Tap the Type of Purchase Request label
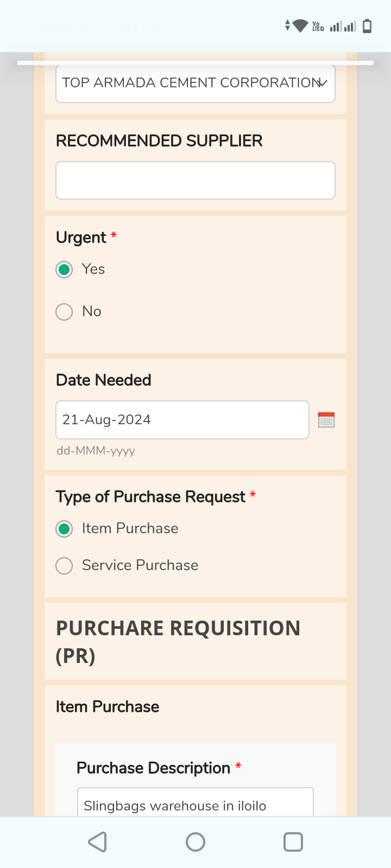 [150, 497]
